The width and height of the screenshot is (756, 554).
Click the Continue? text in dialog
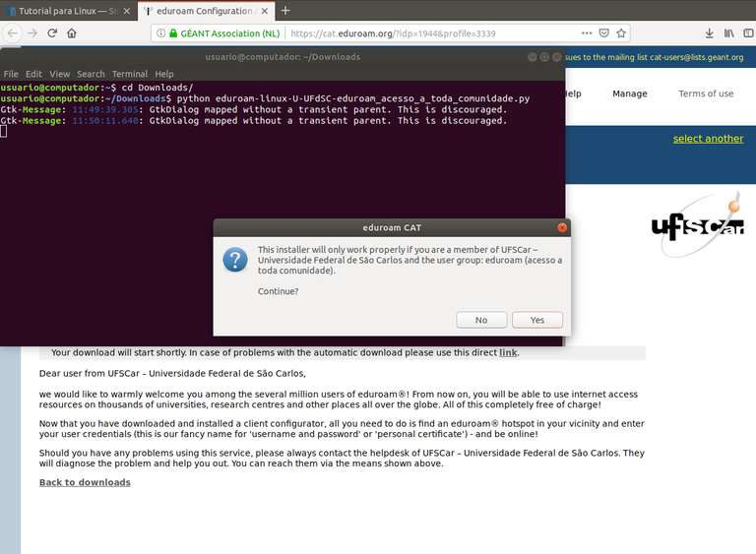[279, 291]
